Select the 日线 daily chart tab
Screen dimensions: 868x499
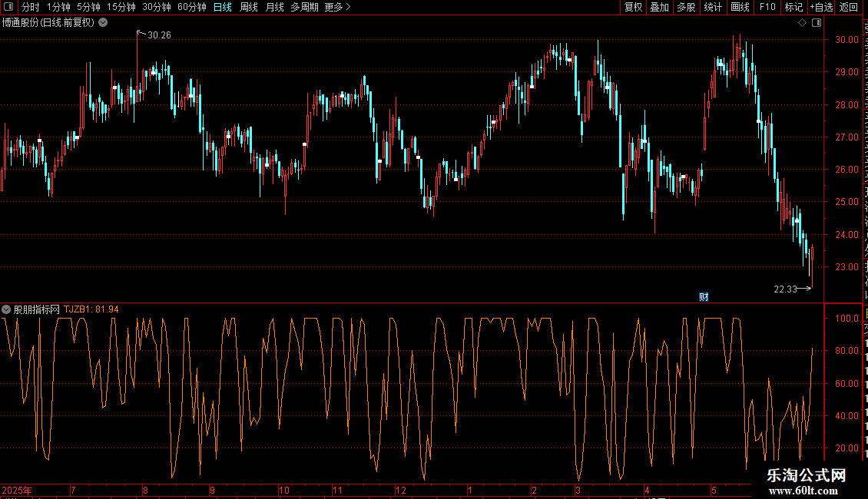[x=223, y=7]
